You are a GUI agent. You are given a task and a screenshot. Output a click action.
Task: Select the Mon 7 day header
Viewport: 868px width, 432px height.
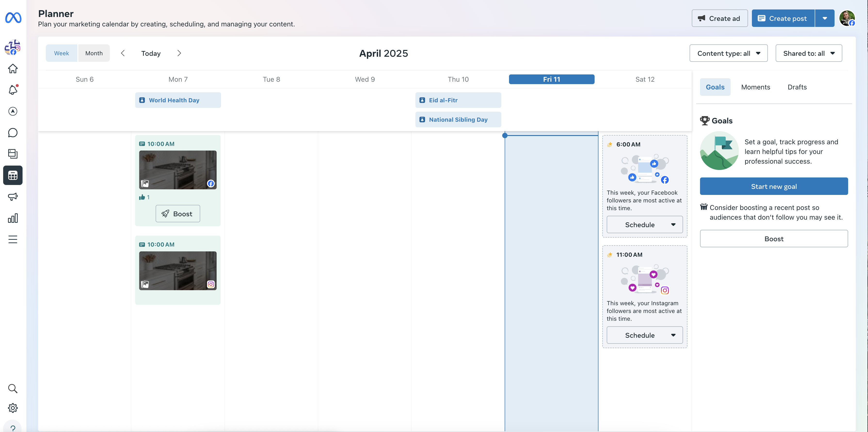click(178, 80)
